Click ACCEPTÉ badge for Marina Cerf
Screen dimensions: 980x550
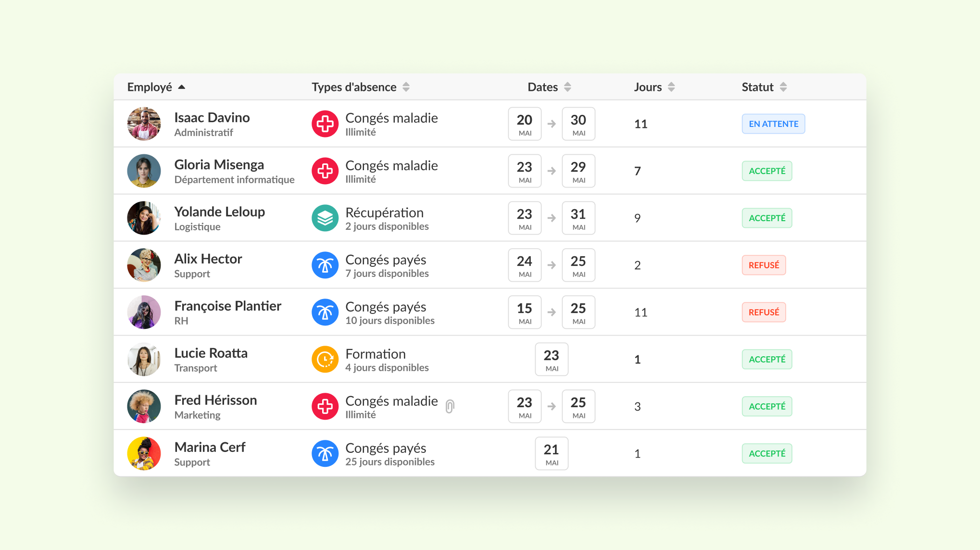pos(767,454)
